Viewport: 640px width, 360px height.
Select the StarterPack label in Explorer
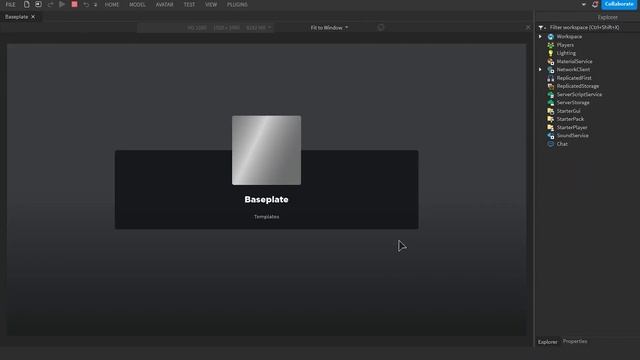[x=570, y=119]
